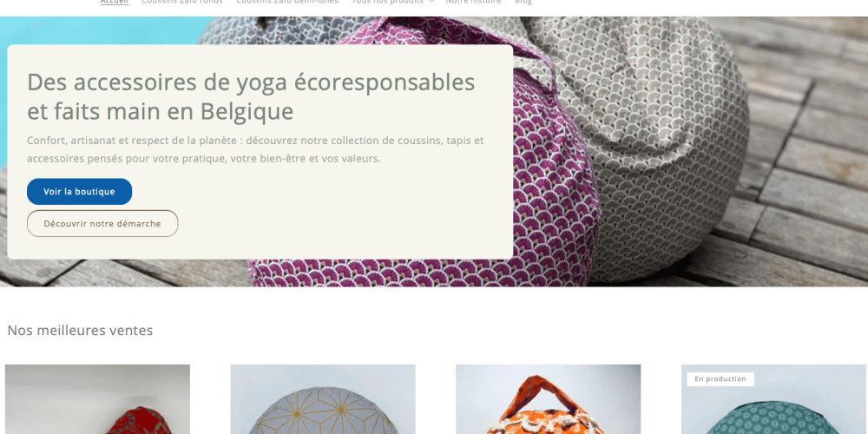Click the hero paragraph starting with Confort
This screenshot has height=434, width=868.
click(255, 149)
